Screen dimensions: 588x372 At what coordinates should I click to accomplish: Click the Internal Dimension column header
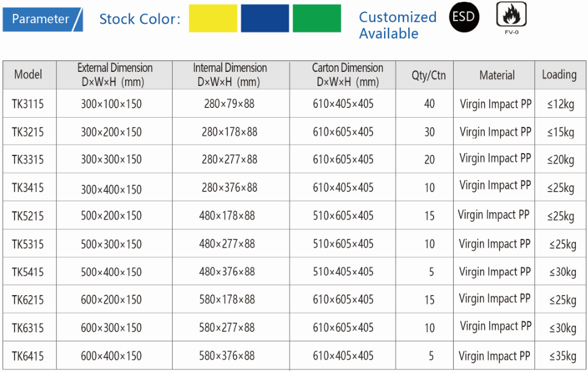[230, 75]
